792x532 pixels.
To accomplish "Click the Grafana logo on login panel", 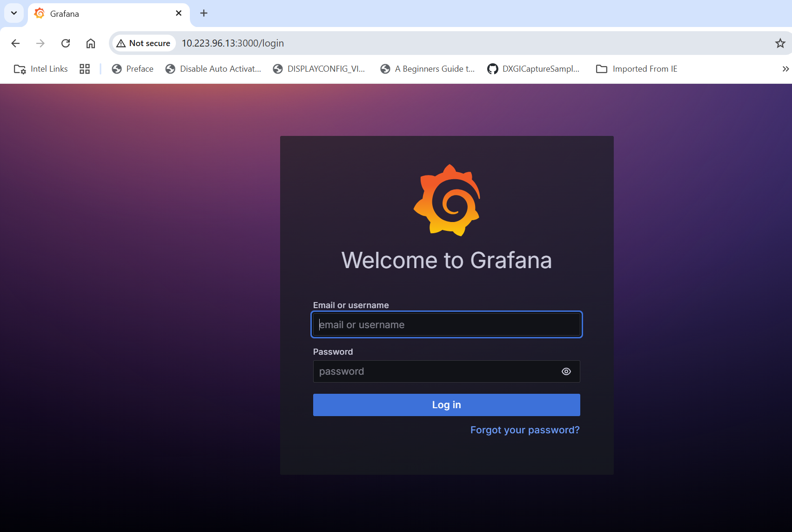I will 447,200.
